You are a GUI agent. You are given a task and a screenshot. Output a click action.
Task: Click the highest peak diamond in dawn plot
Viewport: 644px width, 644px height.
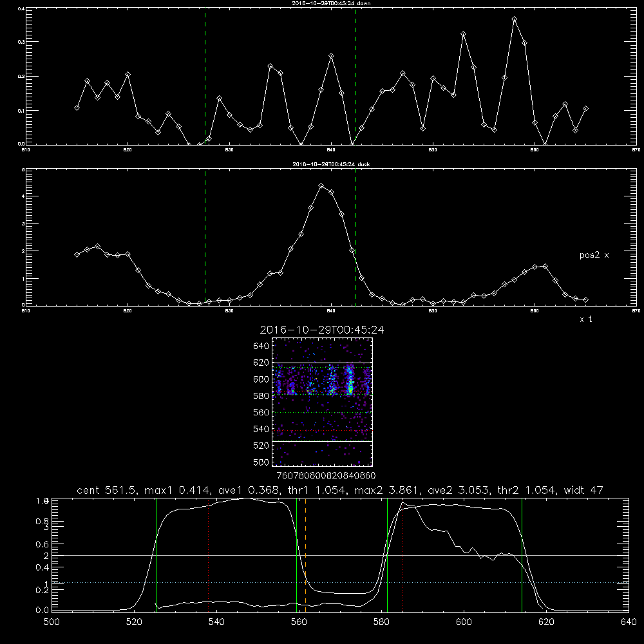click(514, 19)
